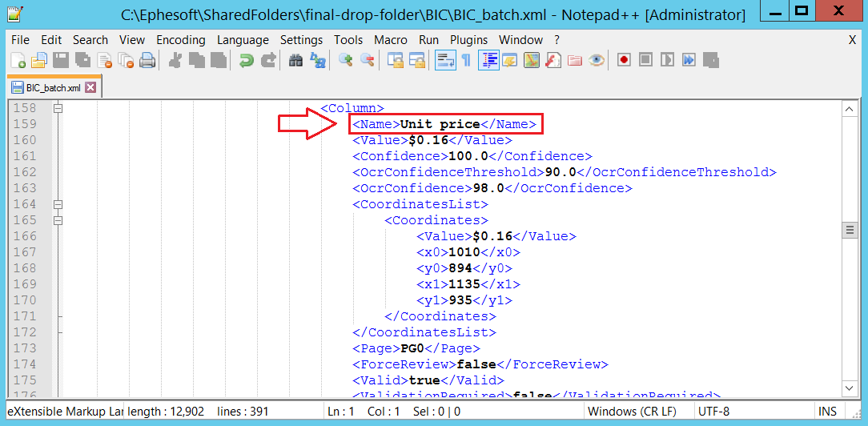Click the Paste toolbar icon
The image size is (868, 426).
[219, 60]
